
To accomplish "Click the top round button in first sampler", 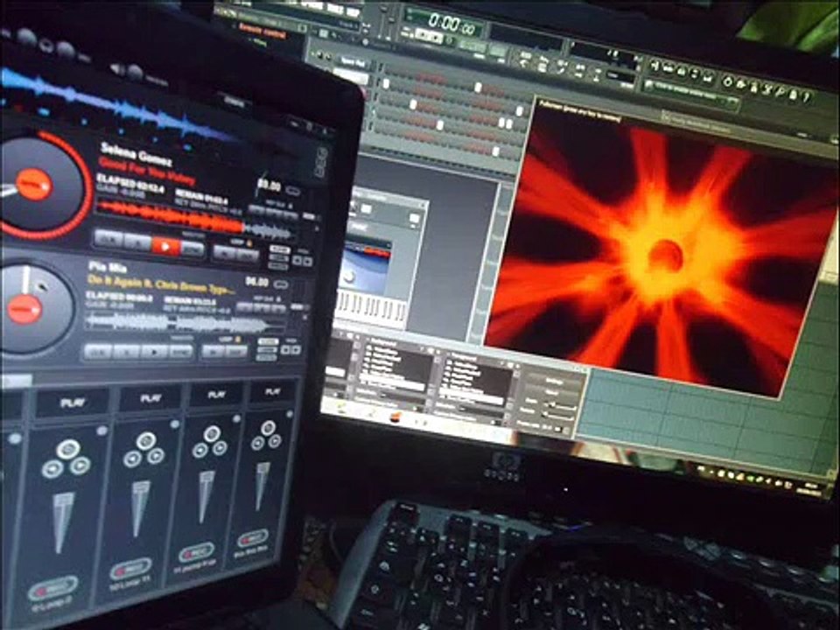I will pos(68,449).
